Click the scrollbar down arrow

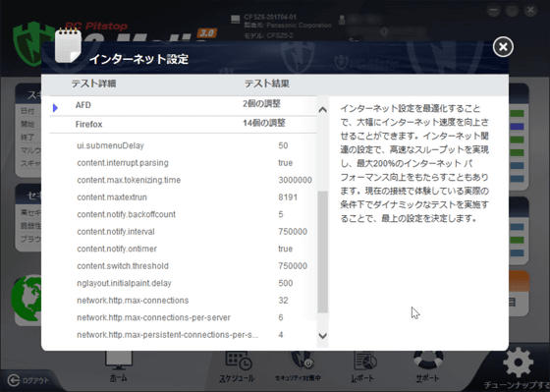tap(322, 336)
